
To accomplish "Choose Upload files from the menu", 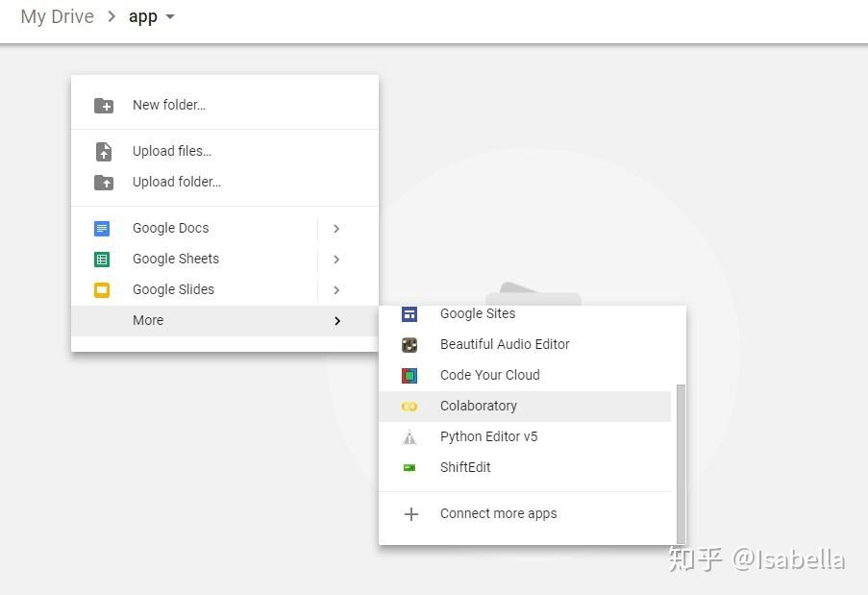I will click(171, 151).
